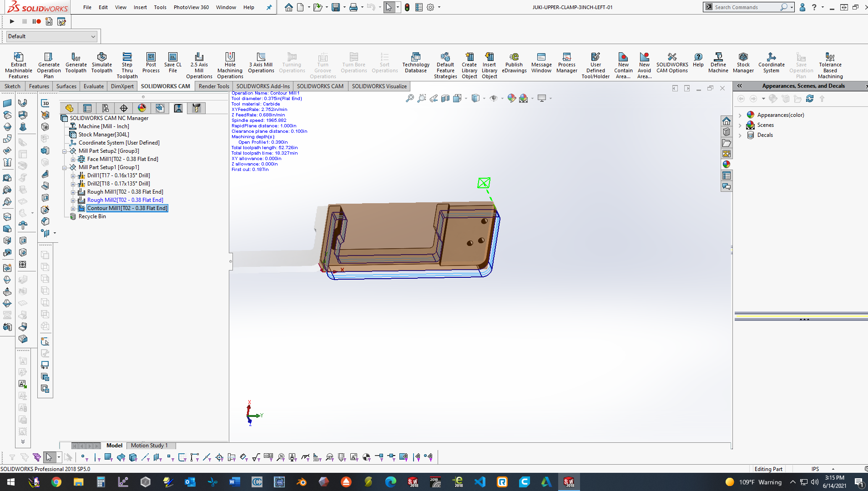Open Windows Start menu

tap(11, 482)
